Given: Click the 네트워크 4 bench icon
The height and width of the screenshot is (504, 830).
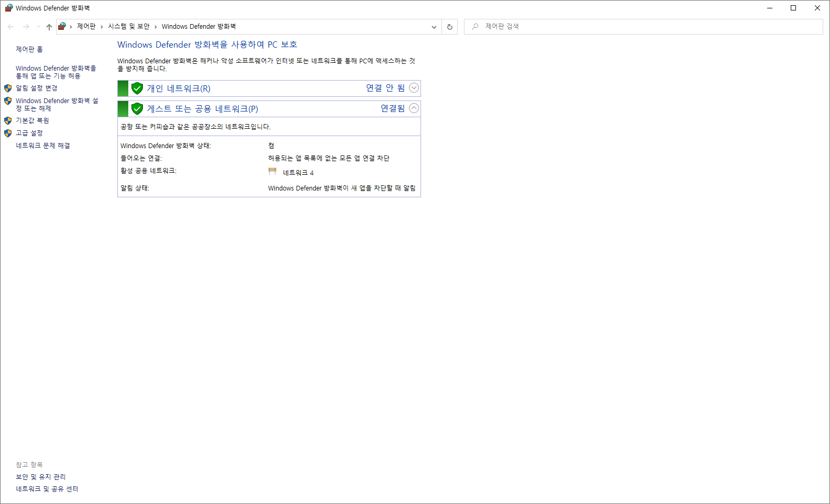Looking at the screenshot, I should click(x=272, y=171).
